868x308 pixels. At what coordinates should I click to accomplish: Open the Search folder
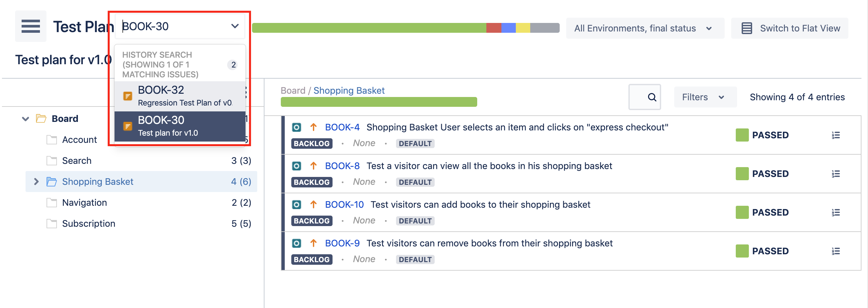pos(77,161)
